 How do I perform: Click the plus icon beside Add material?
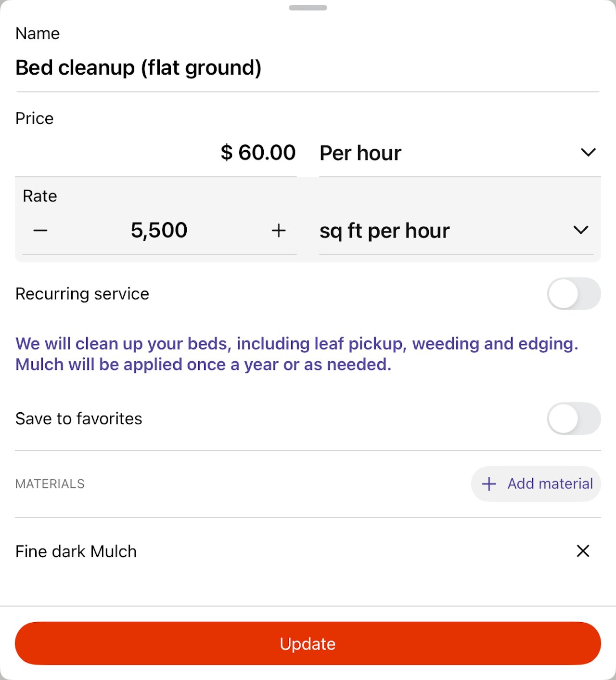489,484
